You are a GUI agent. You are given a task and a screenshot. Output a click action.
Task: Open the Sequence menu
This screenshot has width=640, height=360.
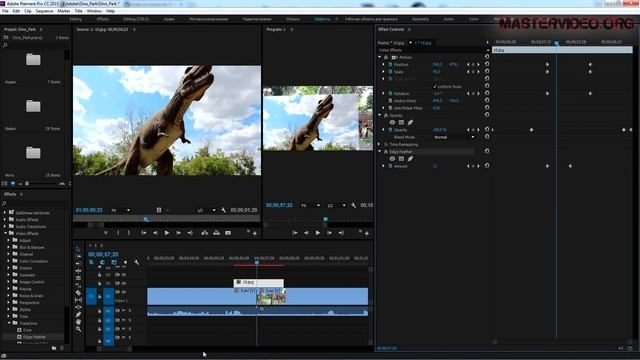coord(44,11)
